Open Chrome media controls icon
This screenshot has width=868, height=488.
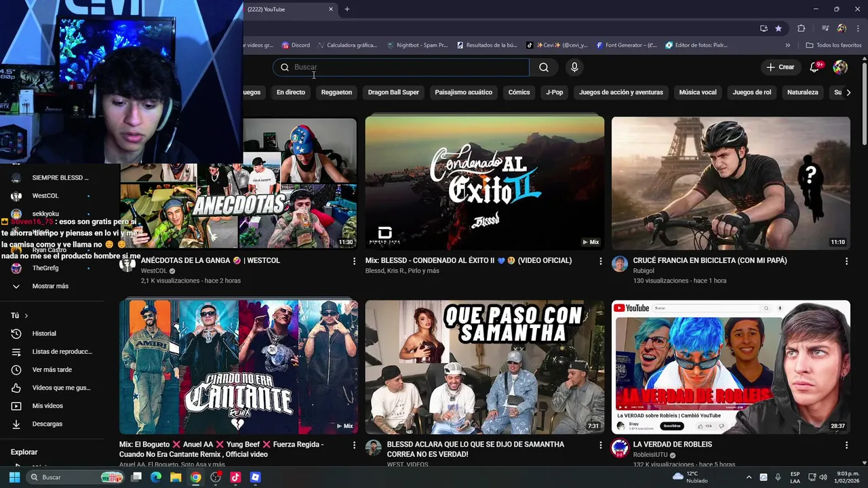tap(825, 28)
